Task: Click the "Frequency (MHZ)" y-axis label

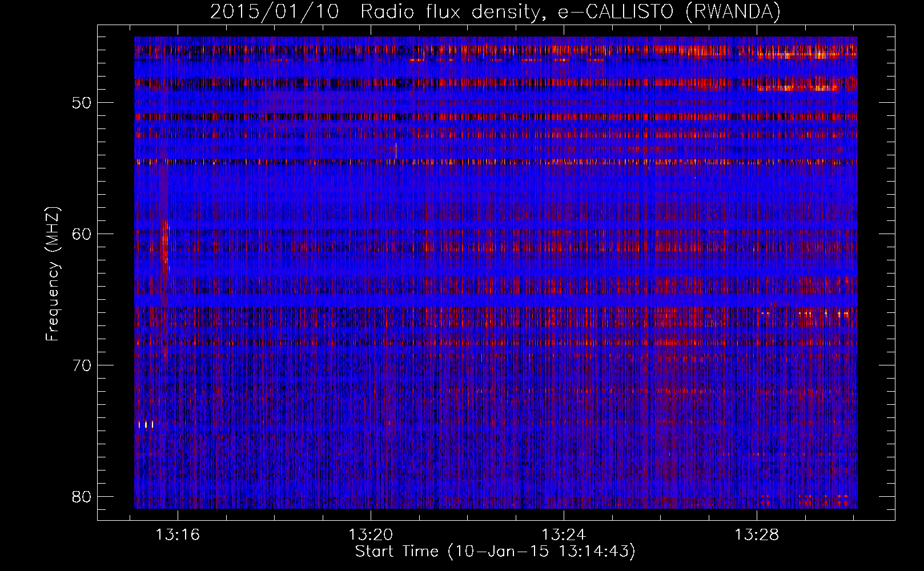Action: click(53, 274)
